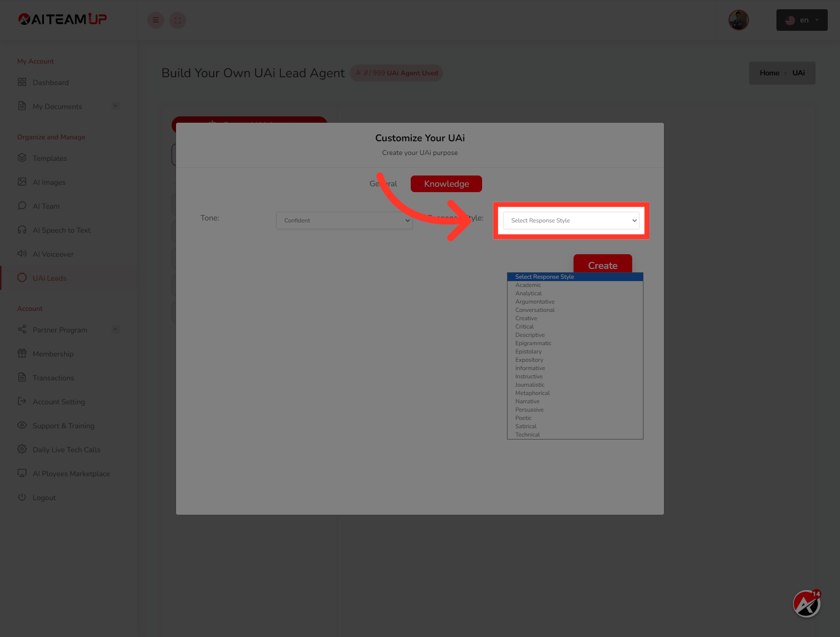Select Academic response style
This screenshot has height=637, width=840.
(575, 285)
